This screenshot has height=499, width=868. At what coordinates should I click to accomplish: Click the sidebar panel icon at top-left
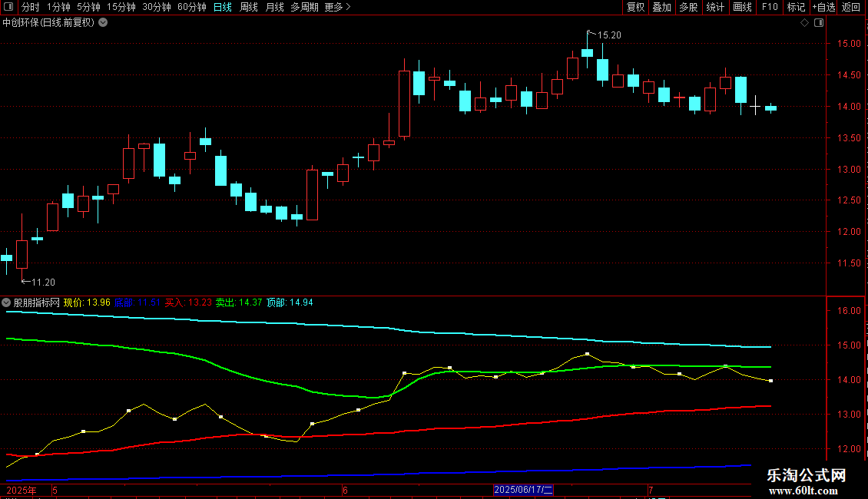(9, 7)
